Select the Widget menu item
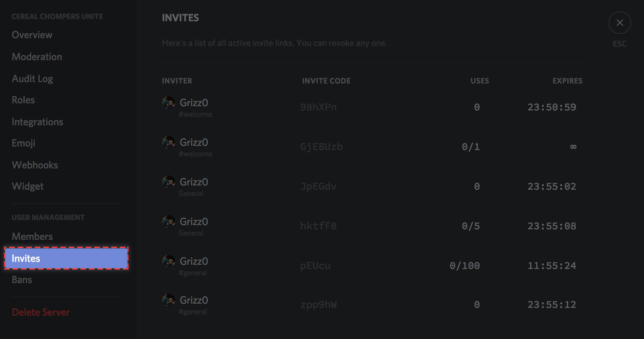Image resolution: width=644 pixels, height=339 pixels. click(x=28, y=186)
